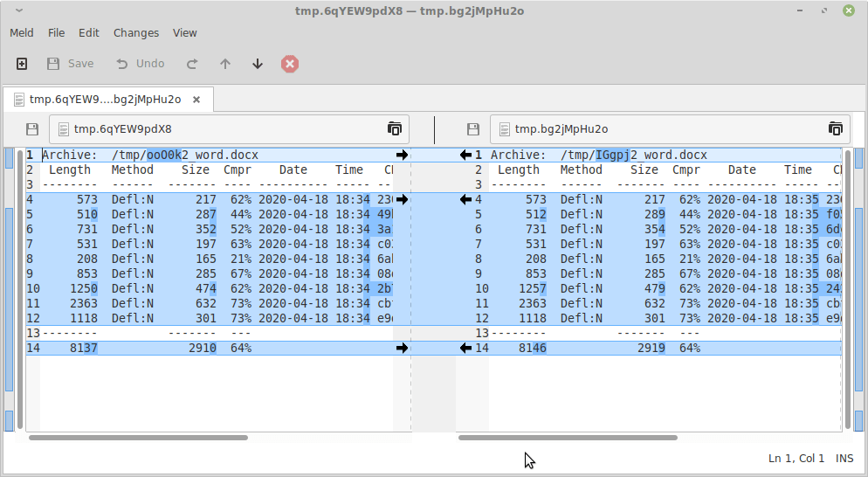The height and width of the screenshot is (477, 868).
Task: Open file chooser for tmp.6qYEW9pdX8
Action: tap(229, 129)
